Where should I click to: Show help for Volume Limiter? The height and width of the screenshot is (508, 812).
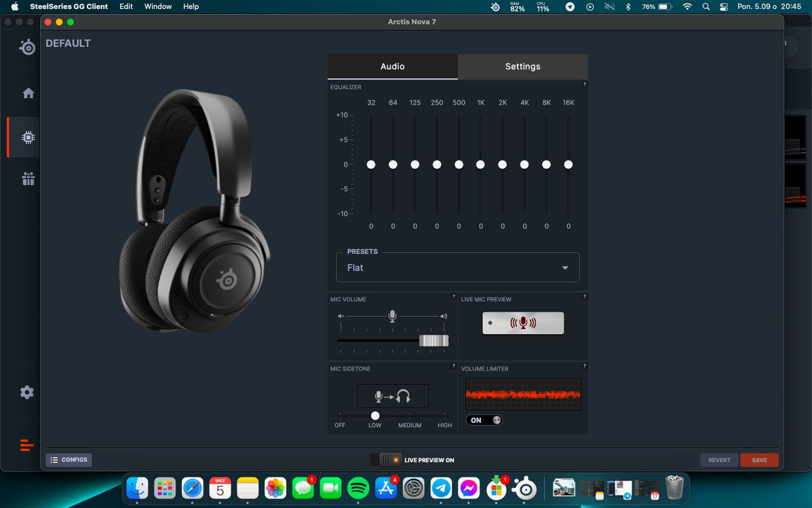[584, 366]
